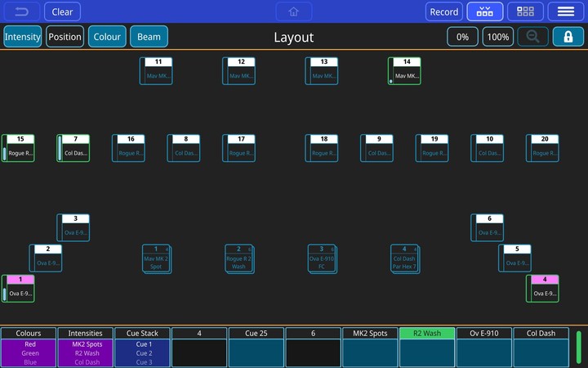Screen dimensions: 588x368
Task: Select fixture 20 Rogue R
Action: (x=542, y=148)
